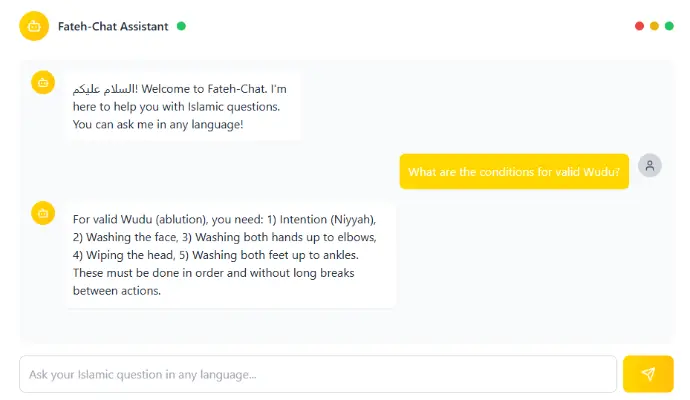Viewport: 690px width, 400px height.
Task: Click the green dot at header's right
Action: 669,26
